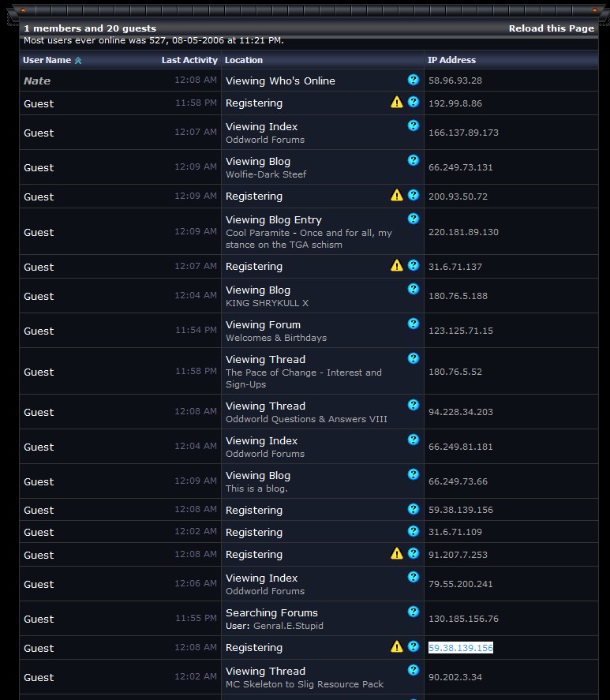Click the warning icon for IP 200.93.50.72
This screenshot has height=700, width=610.
click(x=397, y=196)
